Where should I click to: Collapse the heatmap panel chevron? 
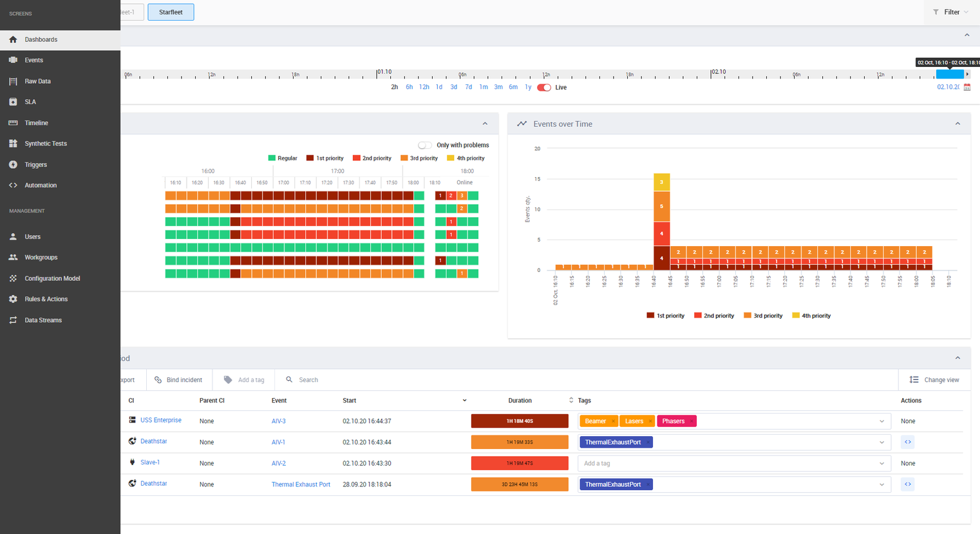pos(485,124)
